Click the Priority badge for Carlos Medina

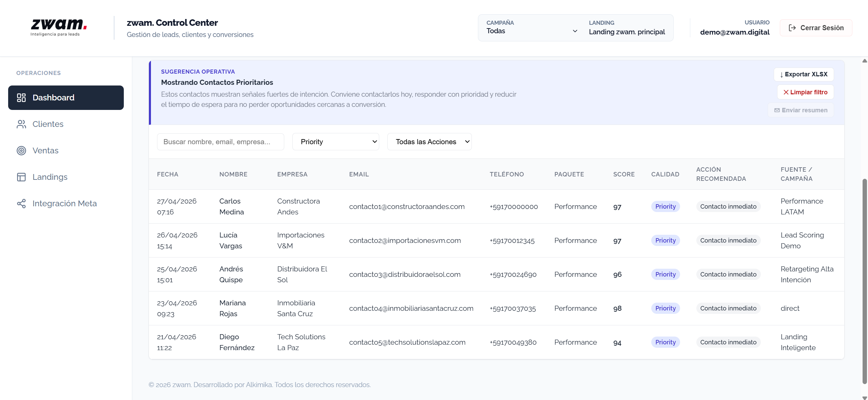click(x=665, y=207)
